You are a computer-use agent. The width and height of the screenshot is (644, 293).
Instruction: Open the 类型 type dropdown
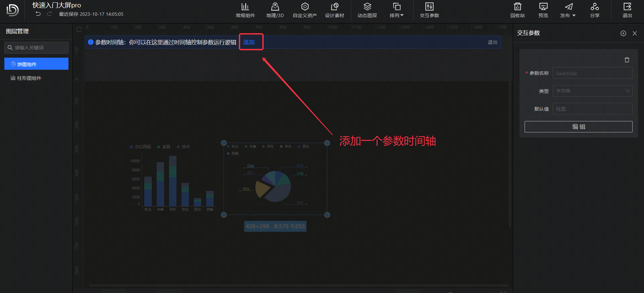[x=592, y=91]
